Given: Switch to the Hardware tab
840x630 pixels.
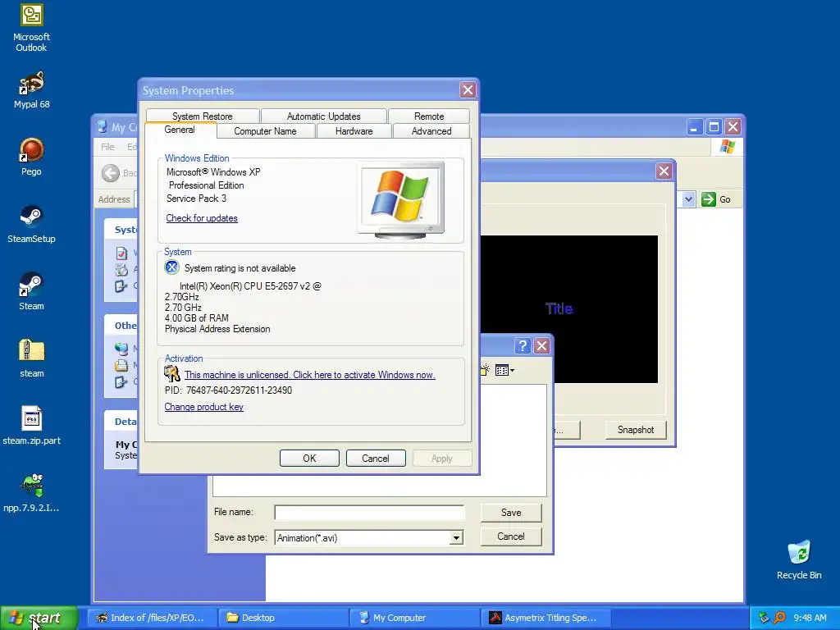Looking at the screenshot, I should [x=354, y=131].
